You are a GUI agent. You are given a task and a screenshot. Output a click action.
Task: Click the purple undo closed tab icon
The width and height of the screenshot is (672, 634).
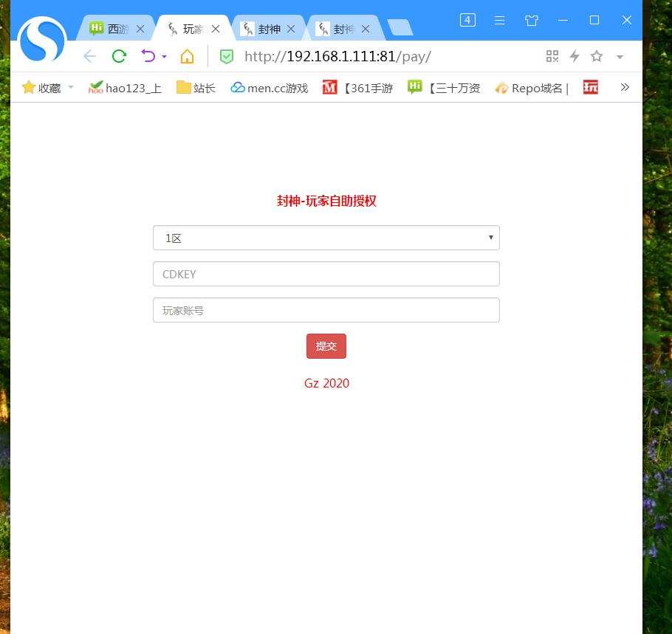[148, 56]
